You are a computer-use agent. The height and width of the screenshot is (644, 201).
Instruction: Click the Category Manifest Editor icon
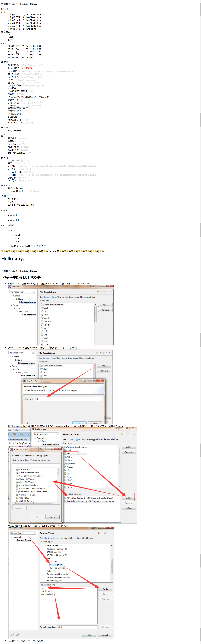(x=17, y=476)
